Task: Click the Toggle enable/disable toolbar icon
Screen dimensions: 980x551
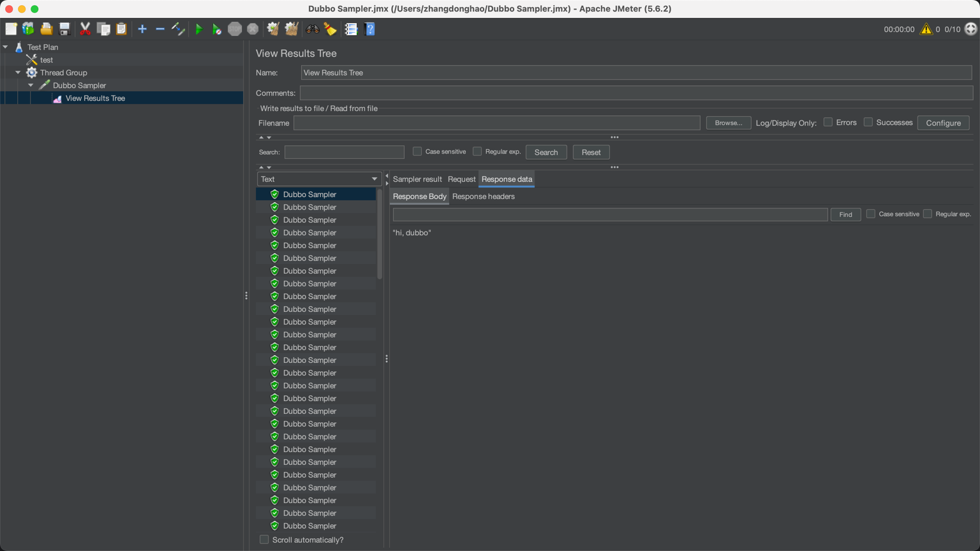Action: (179, 29)
